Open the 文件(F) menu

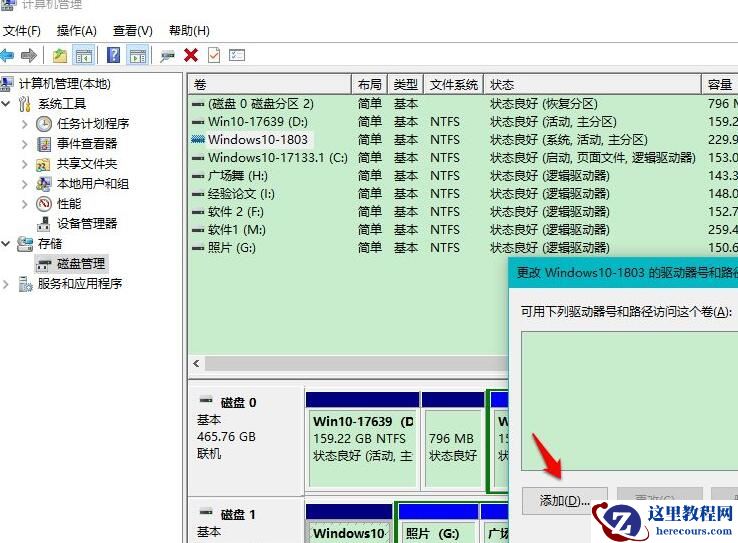coord(22,31)
